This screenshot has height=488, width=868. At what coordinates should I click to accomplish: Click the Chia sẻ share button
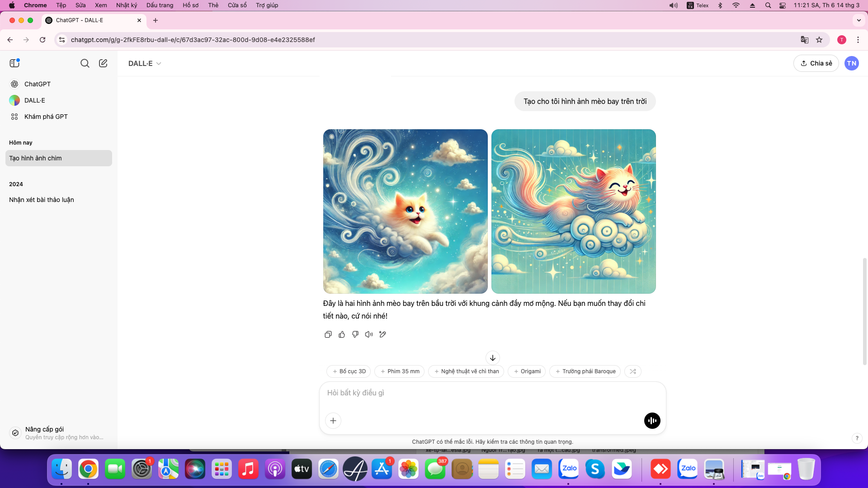[x=816, y=63]
